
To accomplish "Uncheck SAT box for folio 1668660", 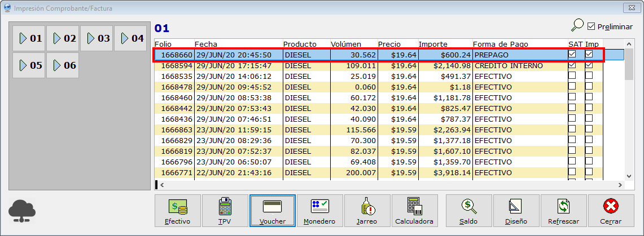I will [x=572, y=55].
